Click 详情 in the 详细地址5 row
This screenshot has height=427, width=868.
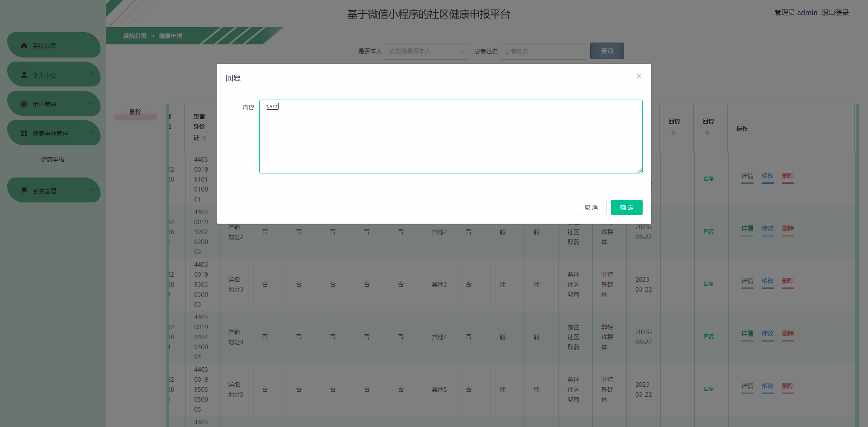pos(747,386)
